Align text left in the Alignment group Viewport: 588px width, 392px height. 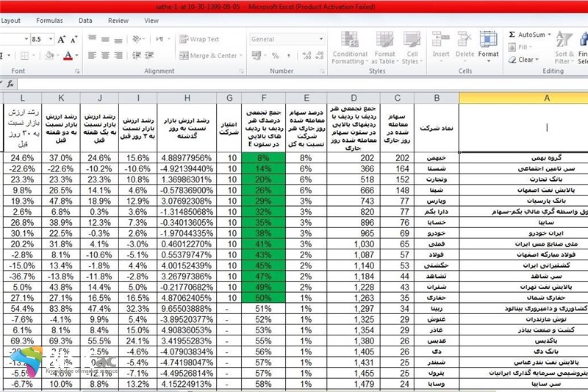(x=93, y=55)
